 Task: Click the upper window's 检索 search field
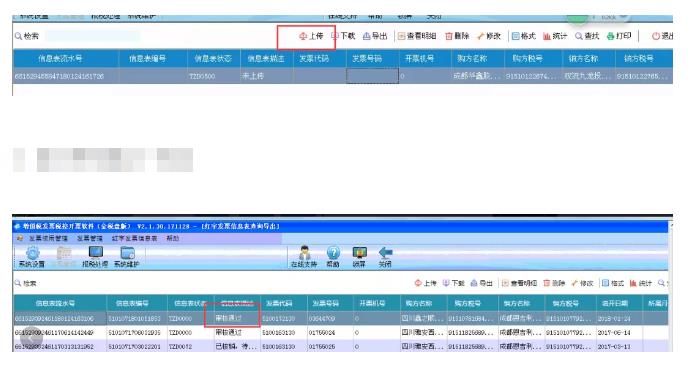pos(92,36)
